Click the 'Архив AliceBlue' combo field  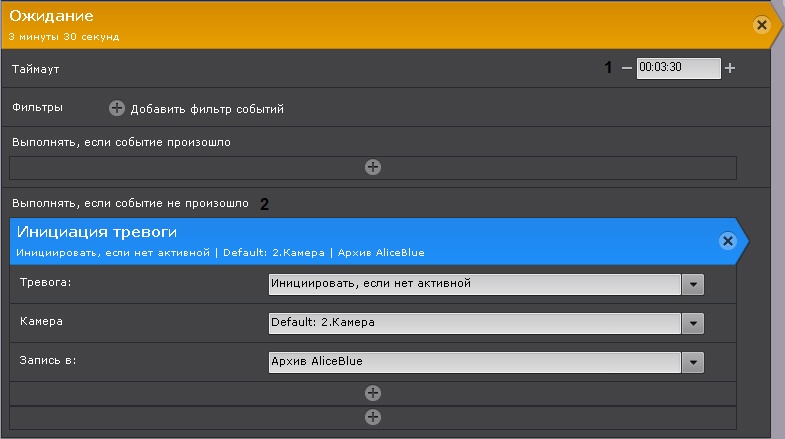(475, 362)
